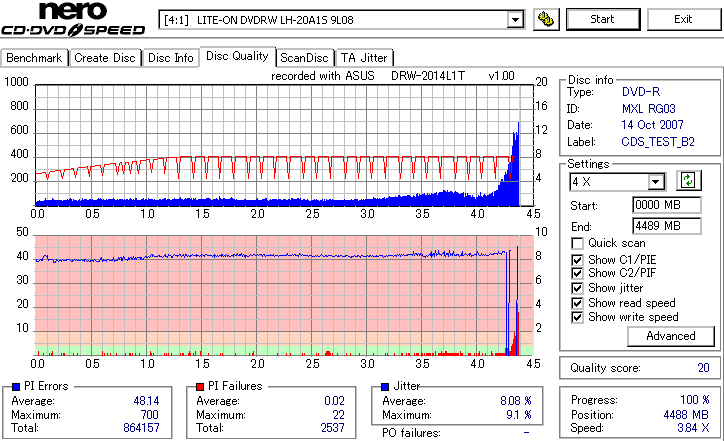Click the Start position field showing 0000 MB

tap(667, 205)
